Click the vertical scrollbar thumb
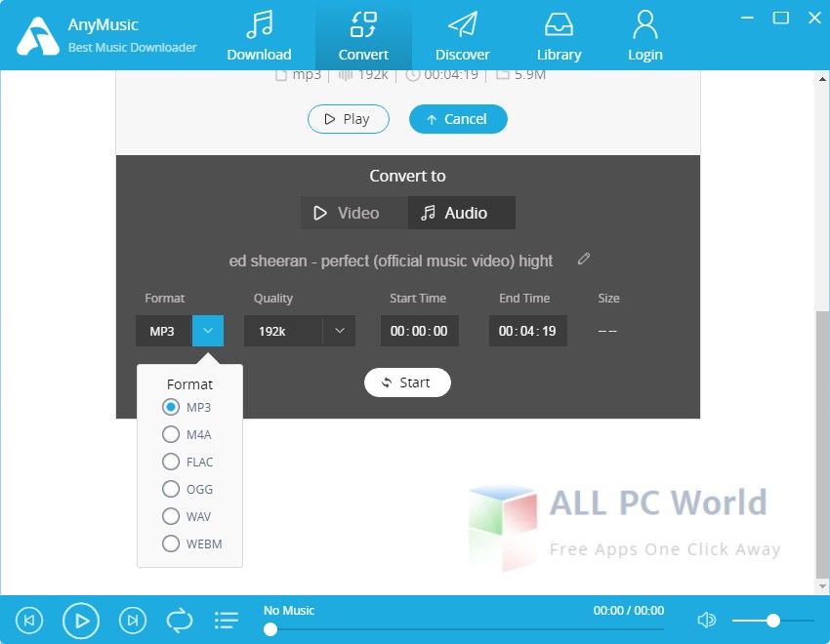Viewport: 830px width, 644px height. (x=822, y=445)
